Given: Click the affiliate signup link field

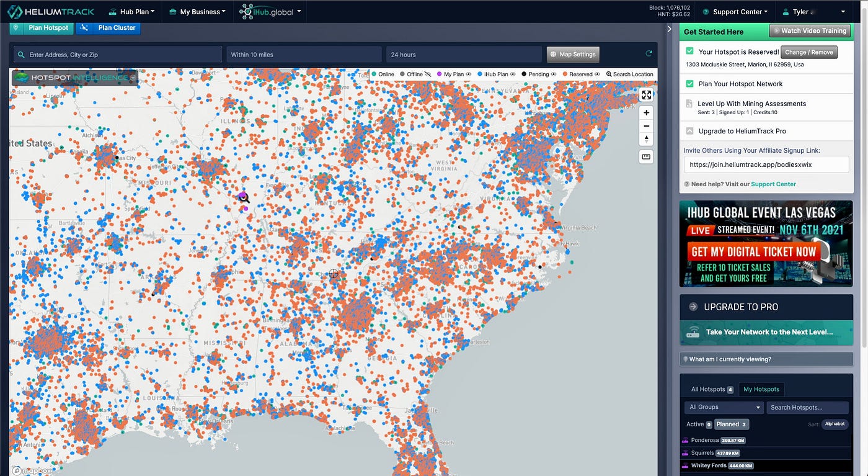Looking at the screenshot, I should pyautogui.click(x=766, y=164).
